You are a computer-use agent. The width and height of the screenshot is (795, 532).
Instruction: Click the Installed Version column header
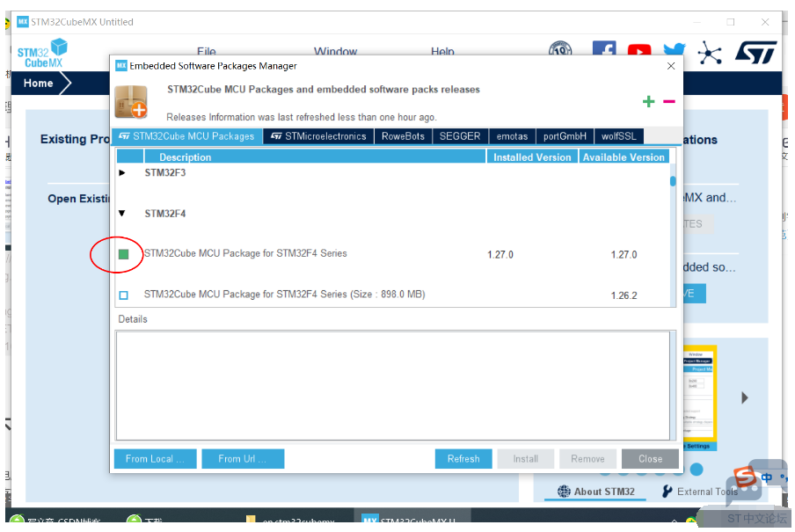click(x=532, y=157)
